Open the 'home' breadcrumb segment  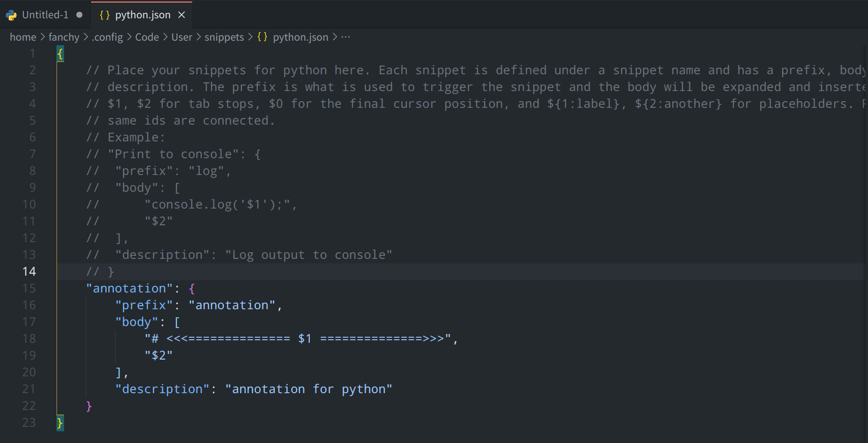coord(23,37)
